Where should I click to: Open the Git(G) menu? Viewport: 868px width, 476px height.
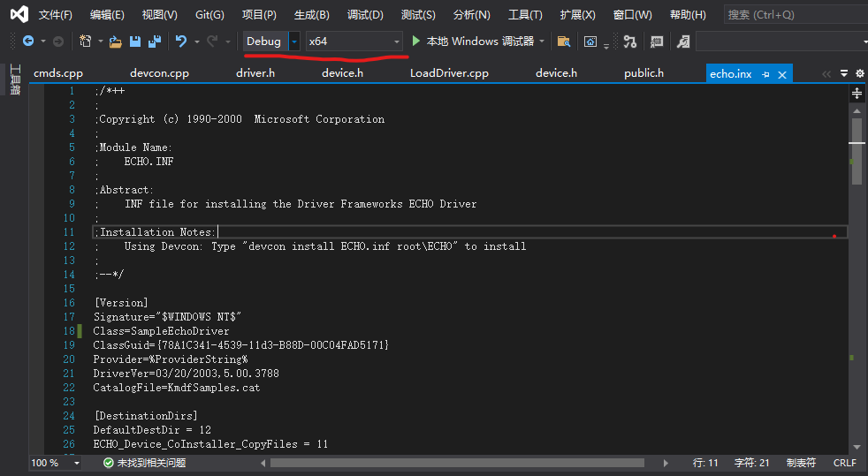(209, 15)
